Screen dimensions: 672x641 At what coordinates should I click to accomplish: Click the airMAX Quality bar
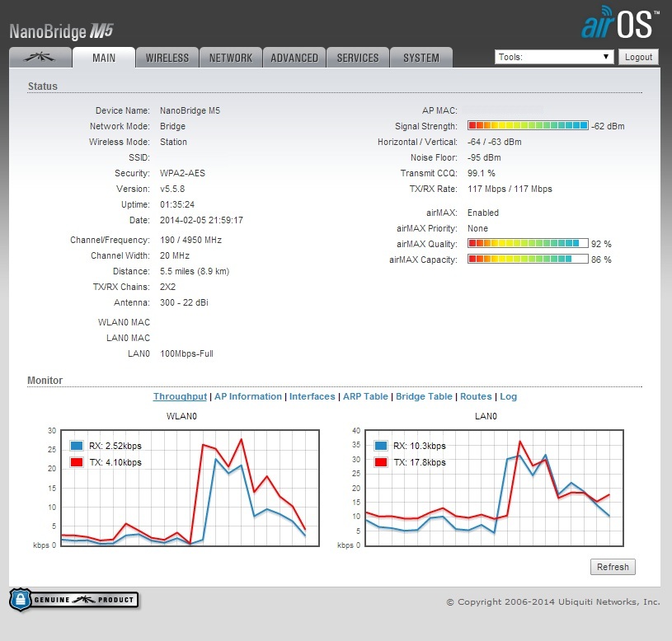click(x=528, y=243)
